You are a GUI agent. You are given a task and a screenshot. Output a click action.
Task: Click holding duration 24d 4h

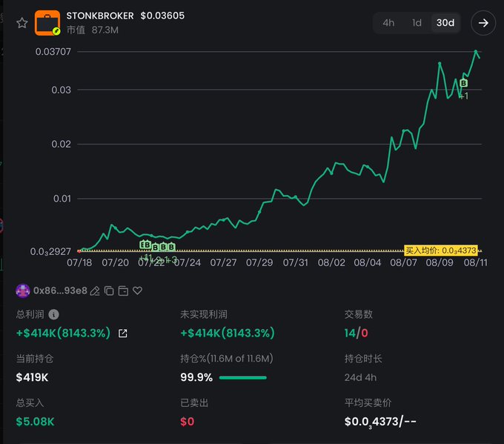360,377
